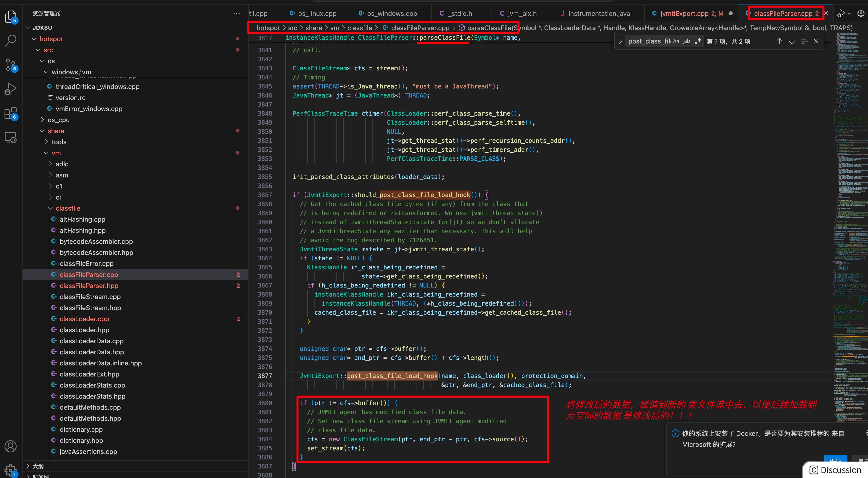Image resolution: width=868 pixels, height=478 pixels.
Task: Open the Remote Explorer view
Action: (x=11, y=137)
